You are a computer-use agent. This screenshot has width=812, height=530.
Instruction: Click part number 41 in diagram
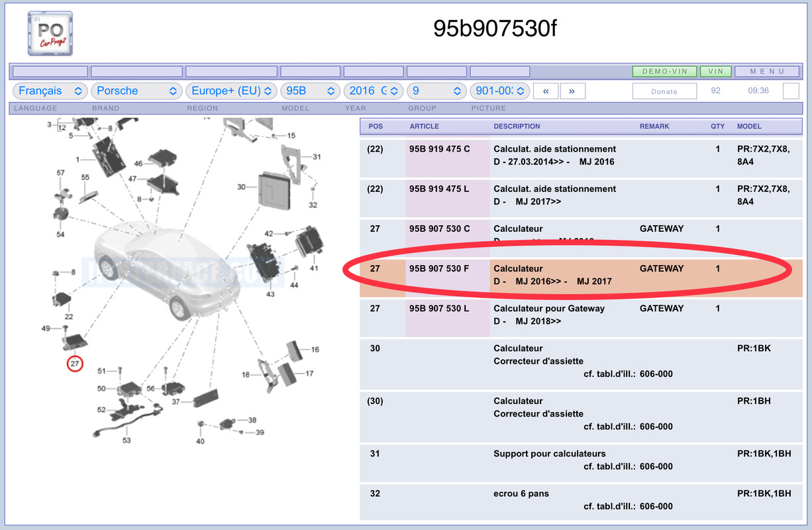pos(313,268)
